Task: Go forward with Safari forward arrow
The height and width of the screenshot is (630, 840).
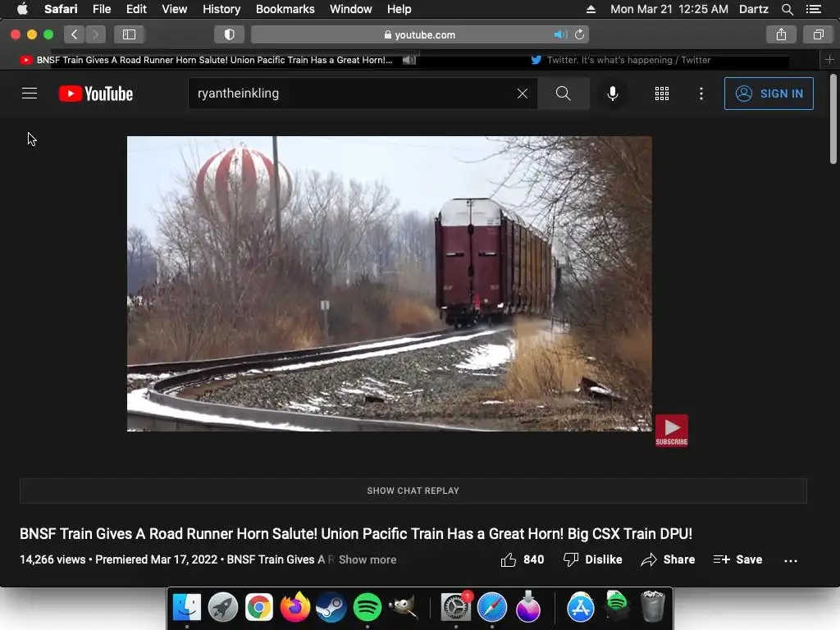Action: [x=95, y=34]
